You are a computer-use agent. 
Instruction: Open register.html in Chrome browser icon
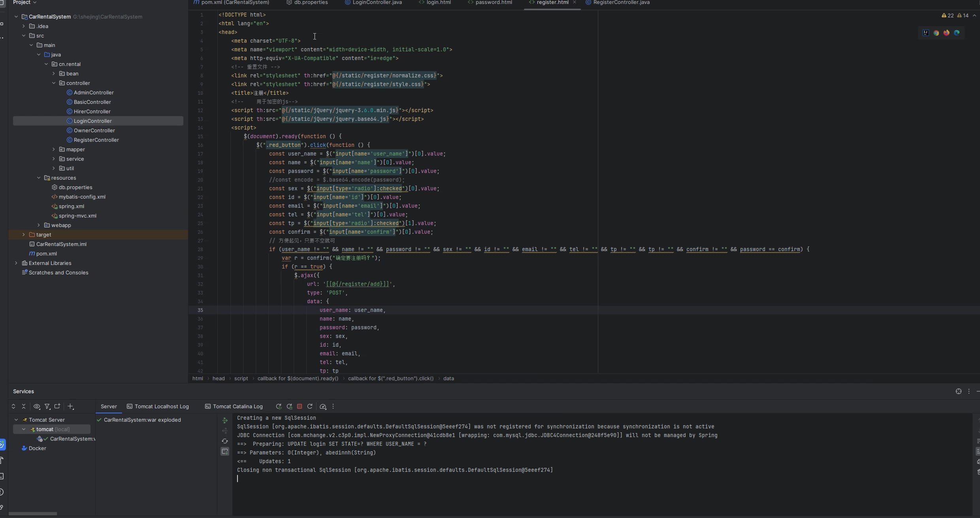point(936,33)
